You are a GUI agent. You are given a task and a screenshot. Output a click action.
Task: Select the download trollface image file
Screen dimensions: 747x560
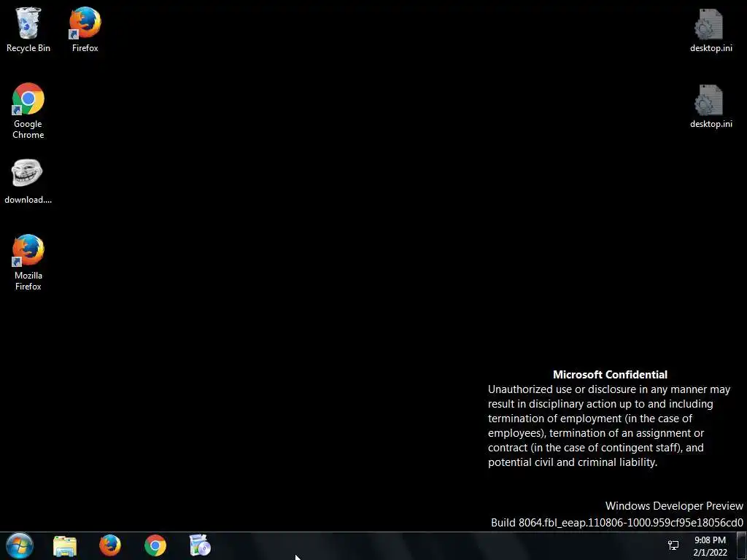click(28, 182)
